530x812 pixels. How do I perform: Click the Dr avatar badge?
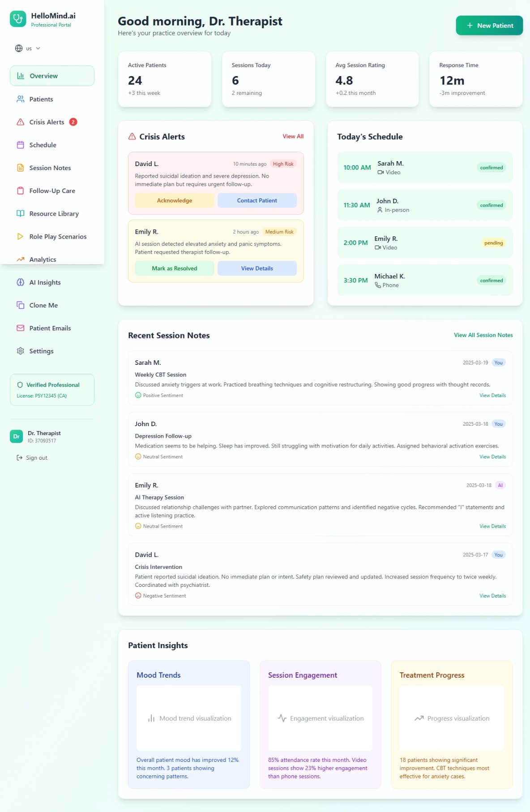tap(17, 436)
